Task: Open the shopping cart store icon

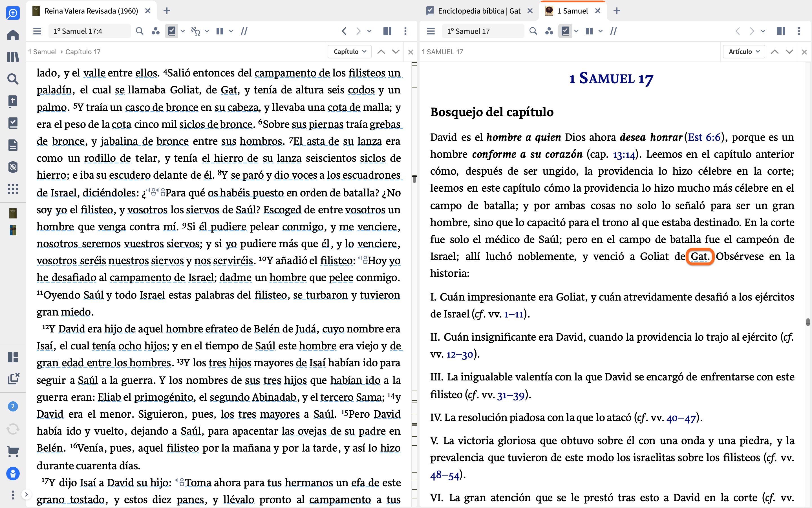Action: coord(13,451)
